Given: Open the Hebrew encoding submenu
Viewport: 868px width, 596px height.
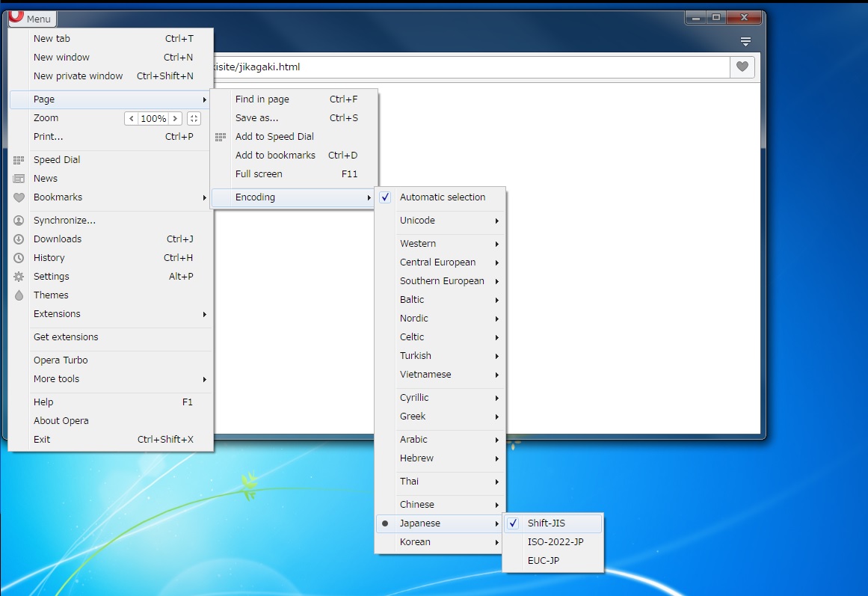Looking at the screenshot, I should click(440, 458).
